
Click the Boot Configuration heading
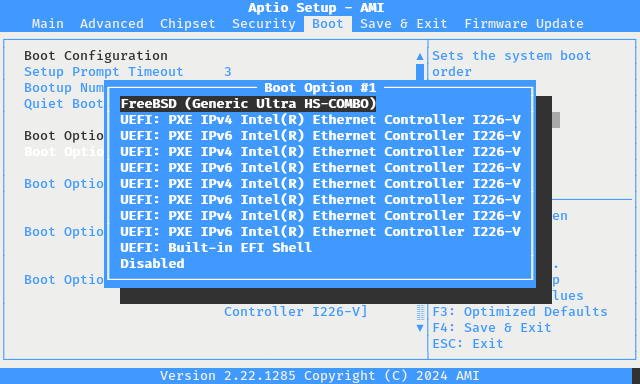[96, 55]
